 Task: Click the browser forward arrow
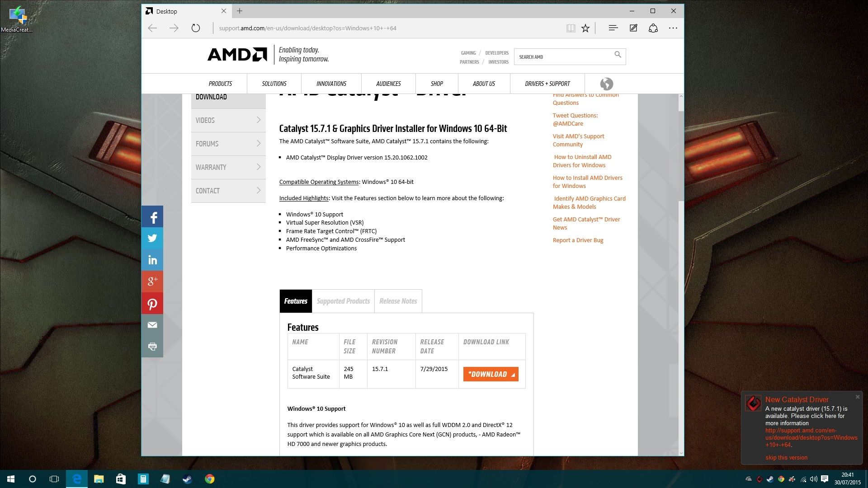tap(174, 28)
